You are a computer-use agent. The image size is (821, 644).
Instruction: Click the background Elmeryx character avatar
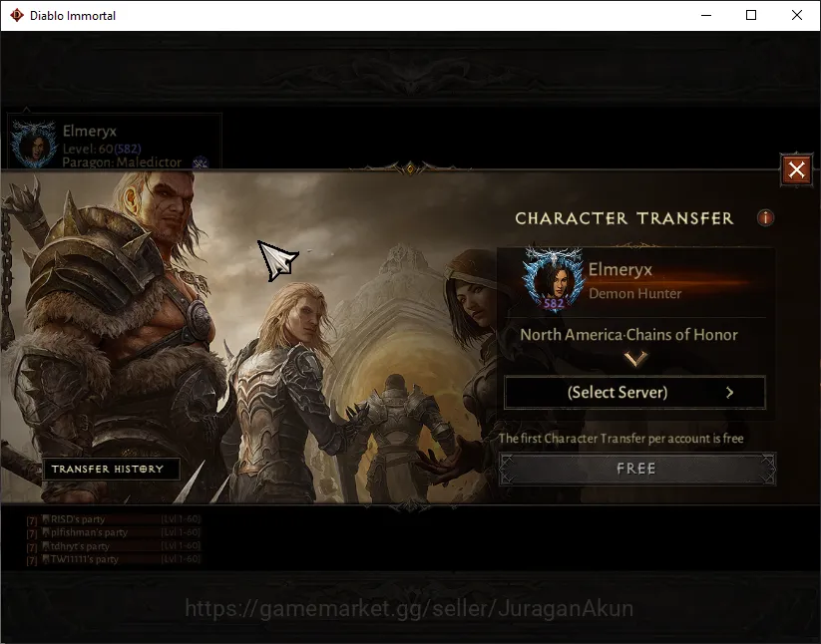coord(34,145)
